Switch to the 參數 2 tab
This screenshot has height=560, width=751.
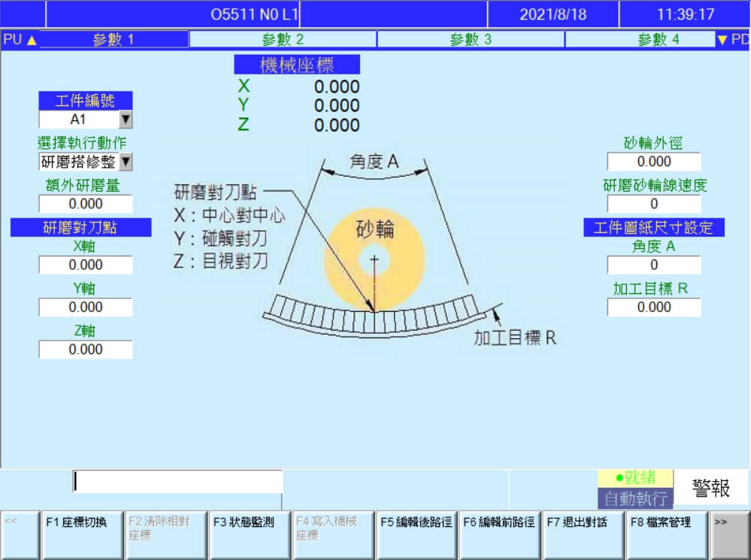[x=283, y=40]
